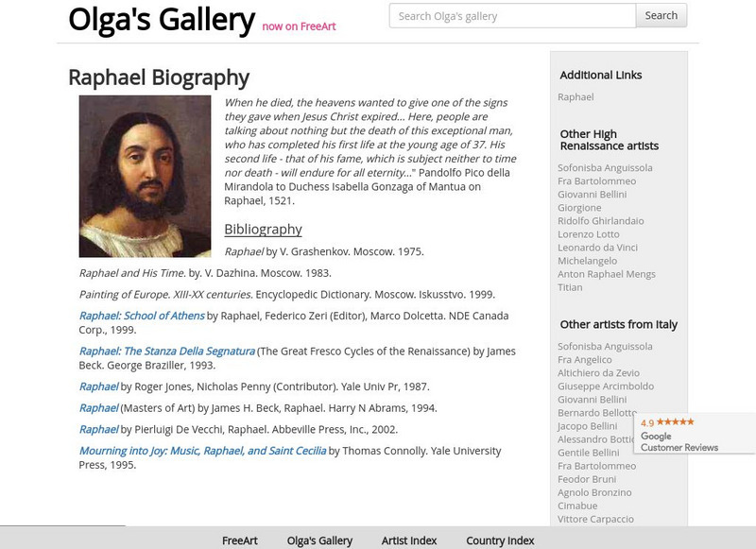Open 'Raphael: The Stanza Della Segnatura' link
This screenshot has width=756, height=549.
tap(166, 351)
